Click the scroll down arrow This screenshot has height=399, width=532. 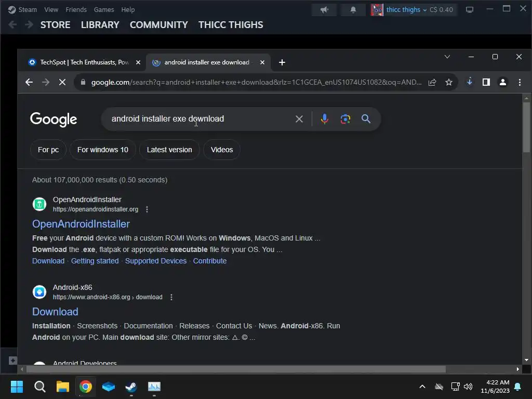coord(526,360)
